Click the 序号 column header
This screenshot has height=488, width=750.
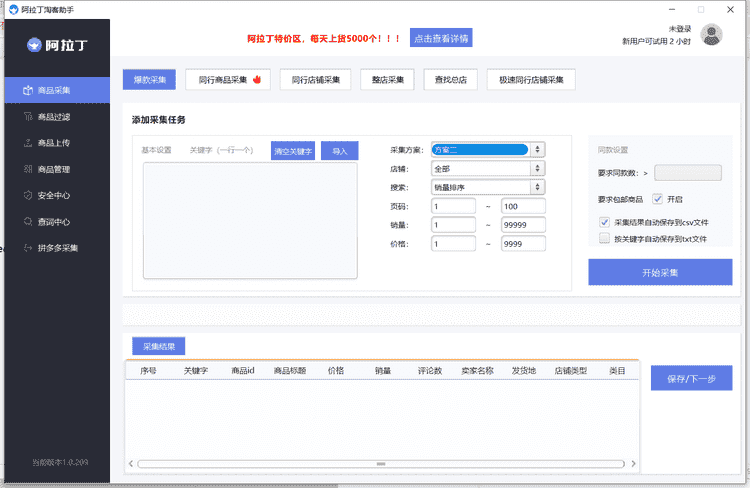click(x=148, y=370)
